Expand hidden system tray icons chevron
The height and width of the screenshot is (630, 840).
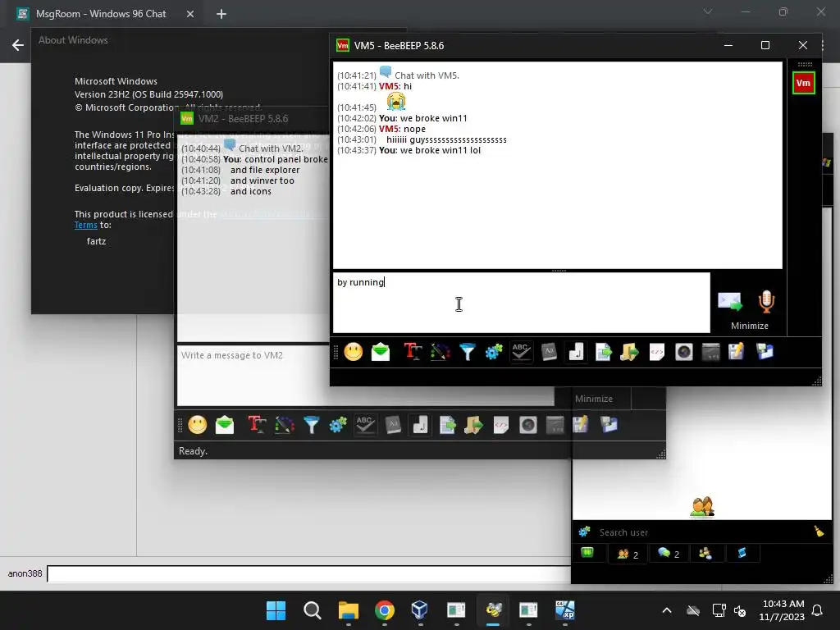[667, 610]
